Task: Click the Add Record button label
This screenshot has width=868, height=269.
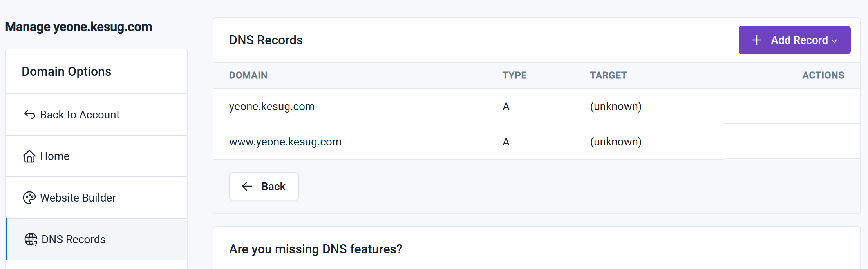Action: 799,40
